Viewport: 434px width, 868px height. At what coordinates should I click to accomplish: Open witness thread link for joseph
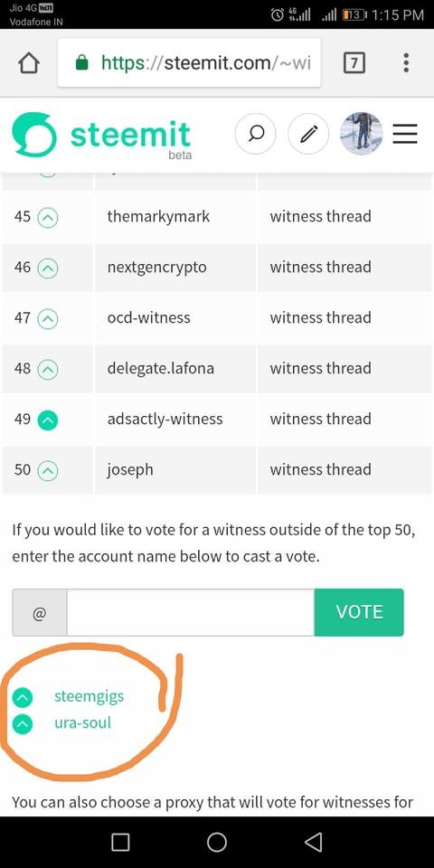tap(320, 469)
